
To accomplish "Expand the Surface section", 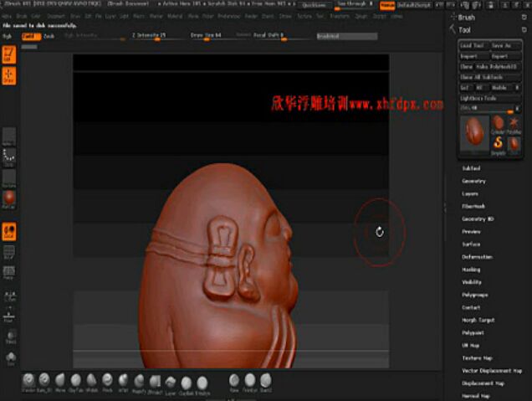I will (x=471, y=244).
